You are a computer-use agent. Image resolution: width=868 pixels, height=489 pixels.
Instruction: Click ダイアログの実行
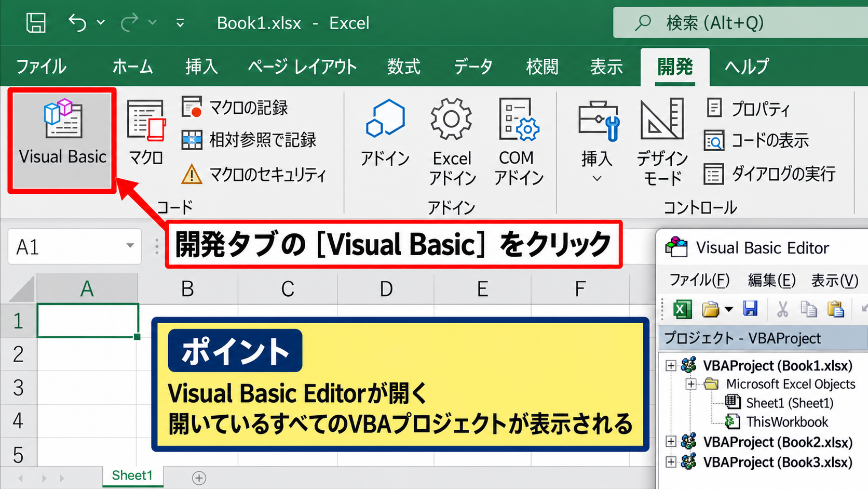coord(770,174)
